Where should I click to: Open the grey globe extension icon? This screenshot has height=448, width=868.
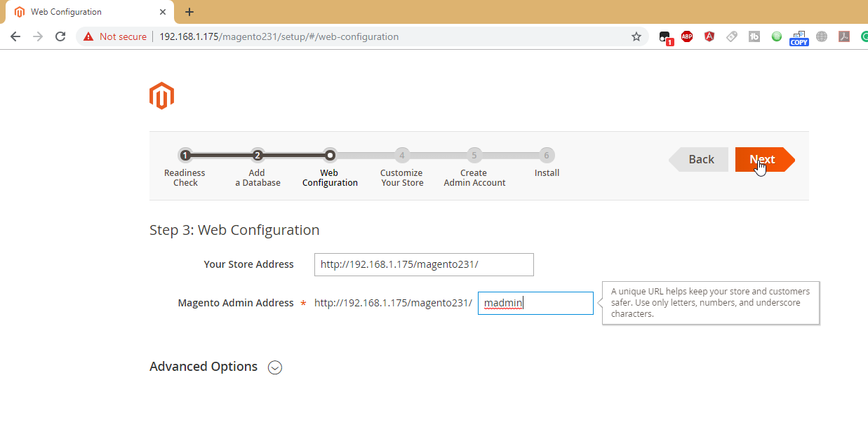pos(822,36)
